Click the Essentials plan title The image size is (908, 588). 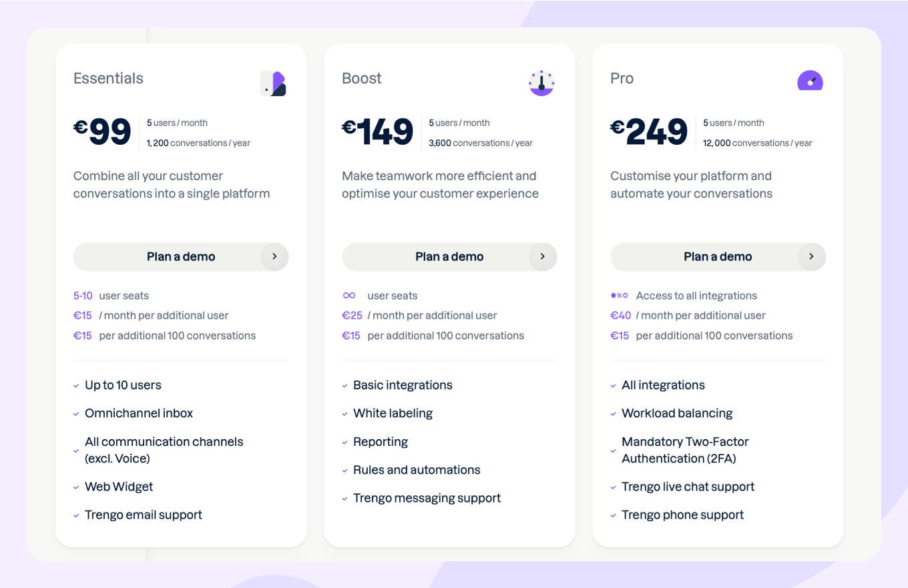pyautogui.click(x=108, y=78)
